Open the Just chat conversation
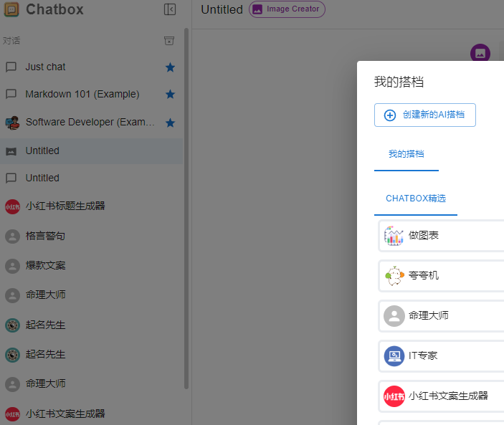This screenshot has height=425, width=504. point(91,67)
